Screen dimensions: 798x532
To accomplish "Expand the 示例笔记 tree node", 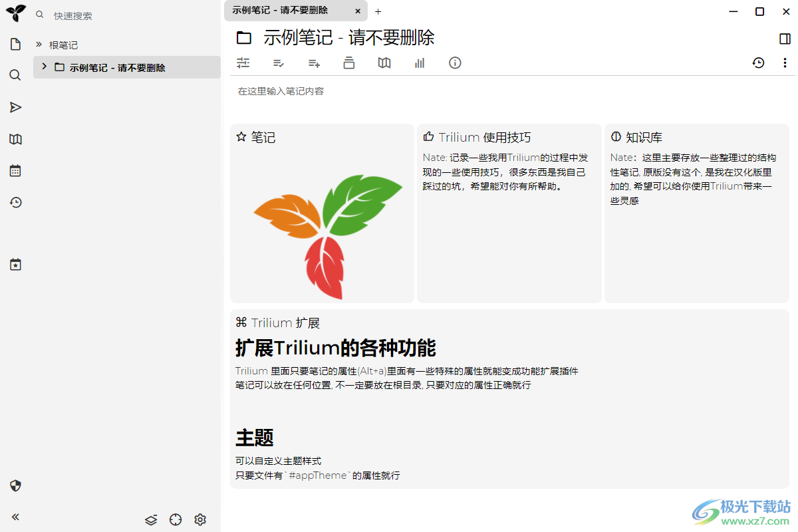I will coord(43,66).
